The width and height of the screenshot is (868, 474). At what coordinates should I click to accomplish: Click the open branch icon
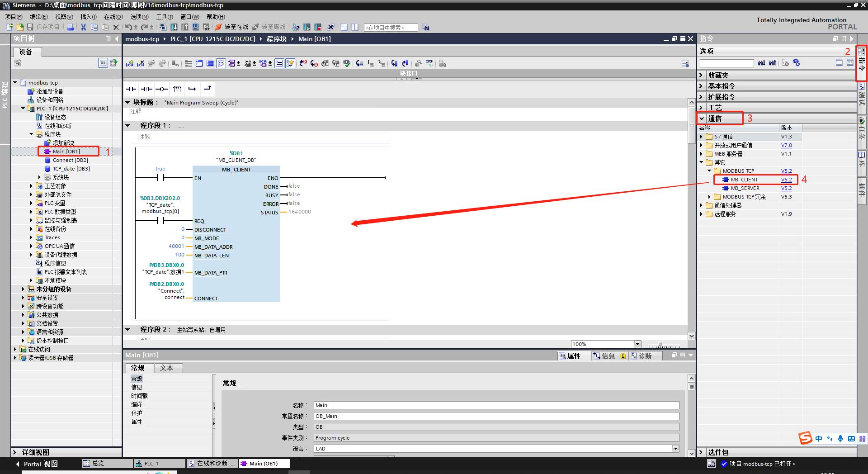point(193,89)
